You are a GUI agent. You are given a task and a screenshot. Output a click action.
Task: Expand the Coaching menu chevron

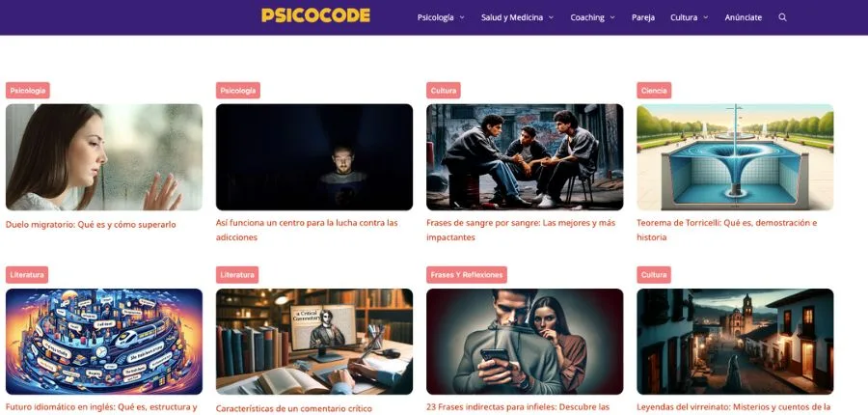tap(612, 17)
